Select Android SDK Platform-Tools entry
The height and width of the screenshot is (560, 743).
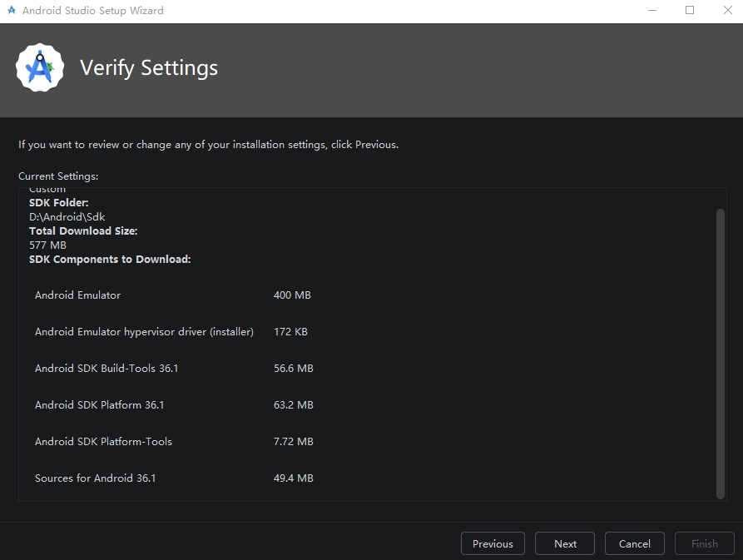(103, 442)
